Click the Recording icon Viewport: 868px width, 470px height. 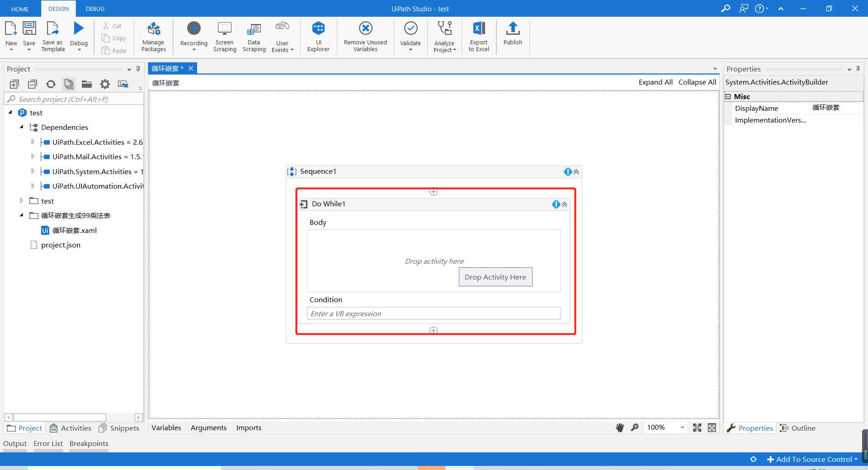coord(194,28)
